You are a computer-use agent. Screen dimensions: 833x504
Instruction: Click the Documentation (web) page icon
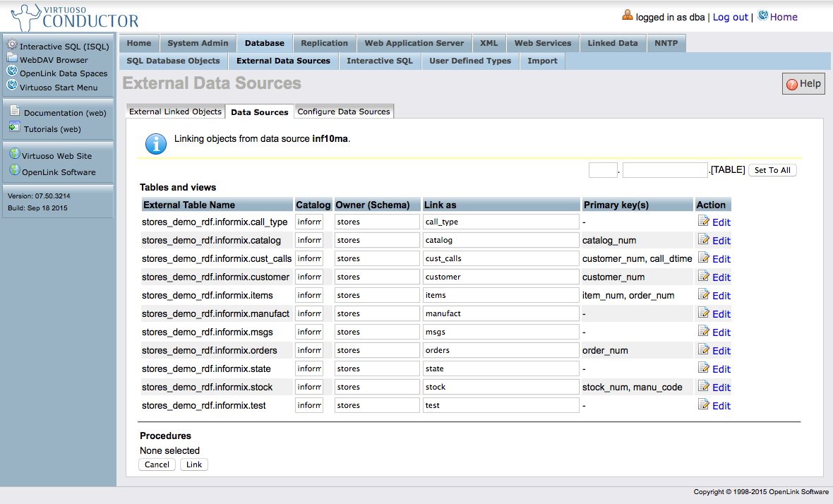[14, 111]
